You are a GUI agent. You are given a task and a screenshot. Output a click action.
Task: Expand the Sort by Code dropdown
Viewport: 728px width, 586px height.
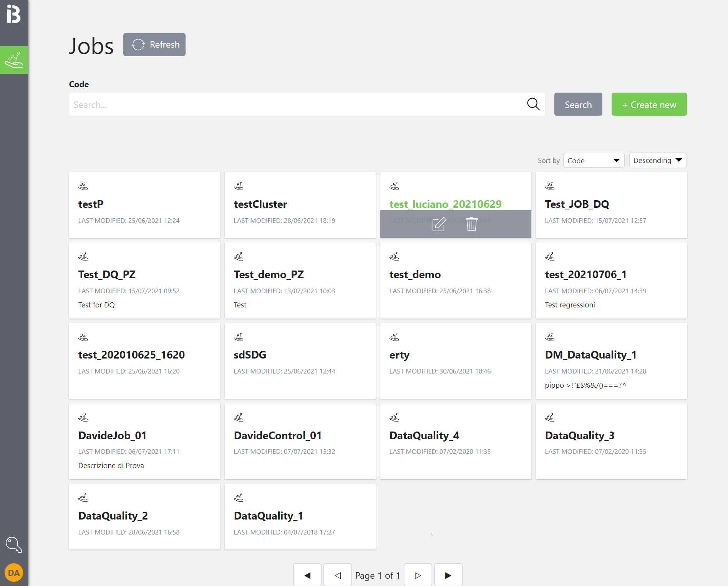point(593,160)
